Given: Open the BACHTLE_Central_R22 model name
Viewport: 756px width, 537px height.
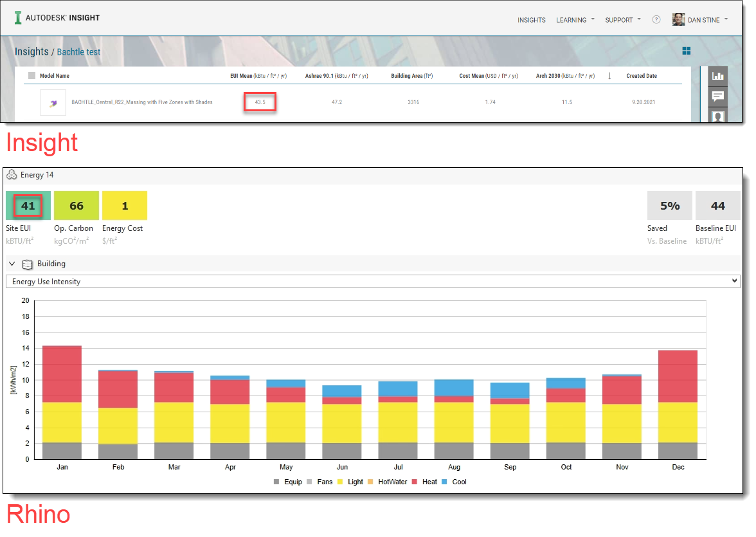Looking at the screenshot, I should 141,102.
